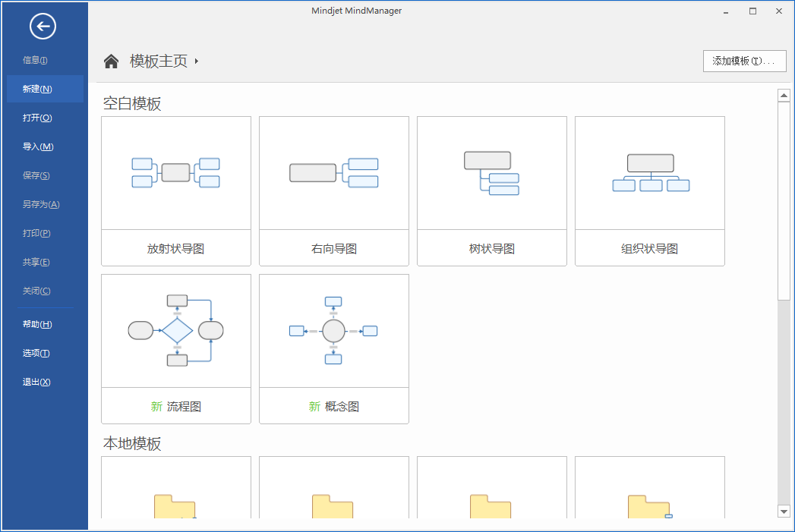
Task: Open 选项(T) settings
Action: (x=36, y=353)
